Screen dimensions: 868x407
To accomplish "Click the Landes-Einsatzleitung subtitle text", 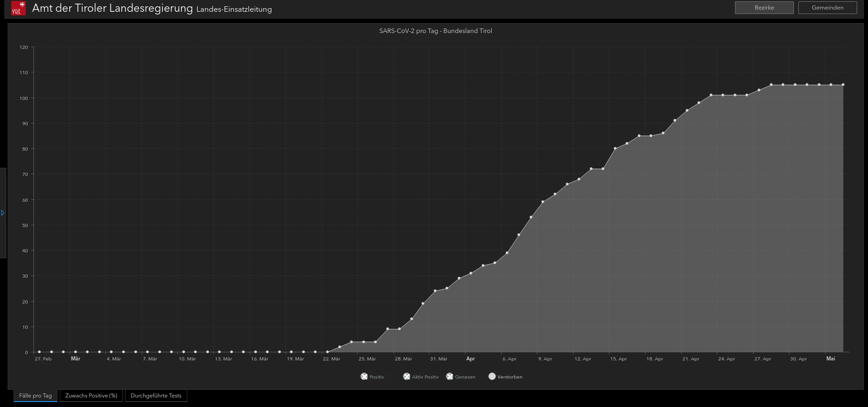I will [x=234, y=9].
